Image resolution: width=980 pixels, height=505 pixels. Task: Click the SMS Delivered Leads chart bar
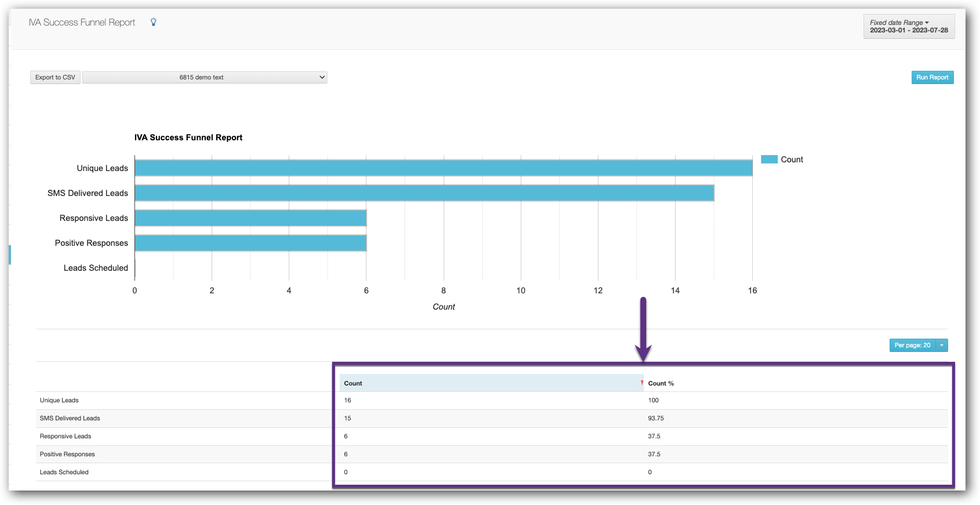424,193
